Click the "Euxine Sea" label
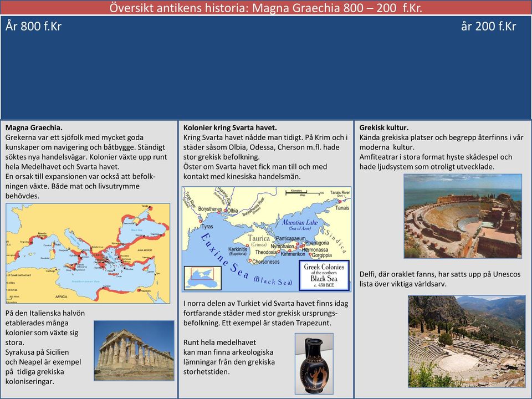The height and width of the screenshot is (399, 532). pos(224,256)
